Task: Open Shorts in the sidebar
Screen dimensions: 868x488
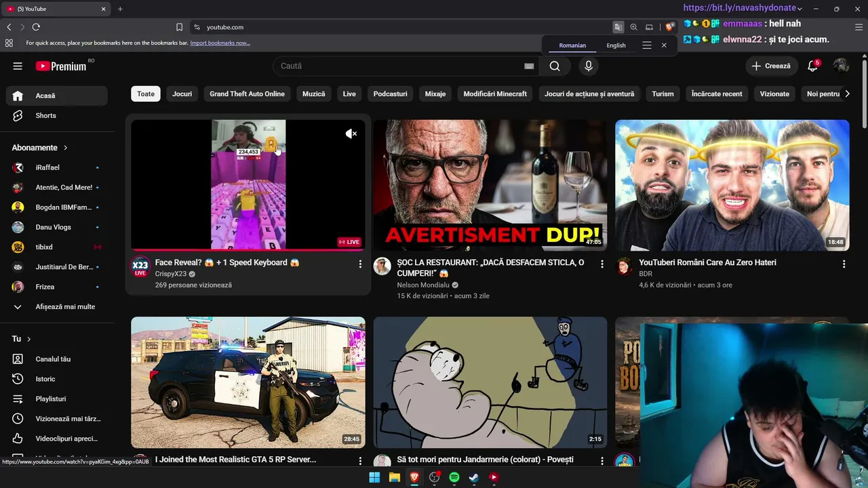Action: point(56,116)
